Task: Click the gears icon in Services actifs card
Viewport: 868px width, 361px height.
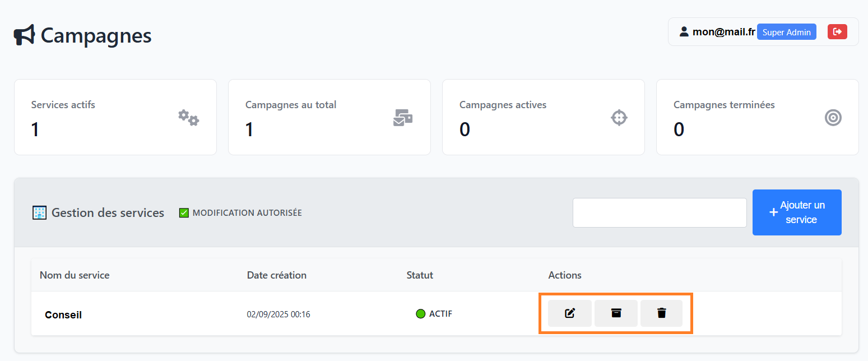Action: [x=189, y=118]
